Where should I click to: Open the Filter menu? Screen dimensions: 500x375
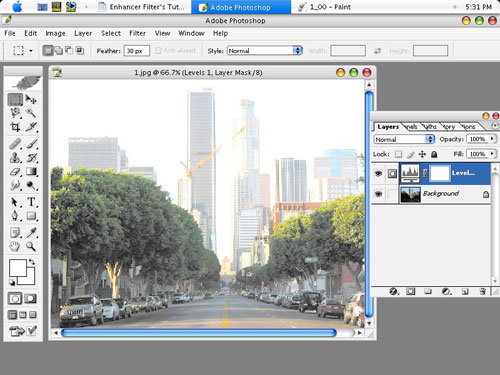pyautogui.click(x=137, y=33)
